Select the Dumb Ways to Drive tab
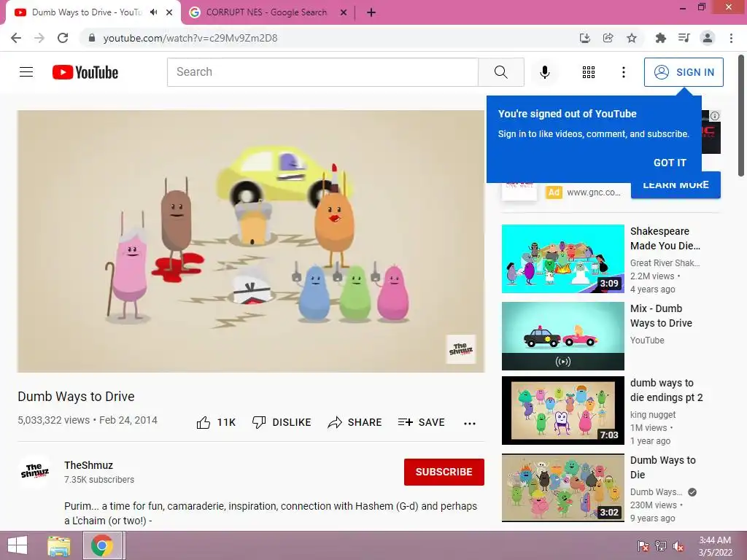The width and height of the screenshot is (747, 560). point(86,12)
